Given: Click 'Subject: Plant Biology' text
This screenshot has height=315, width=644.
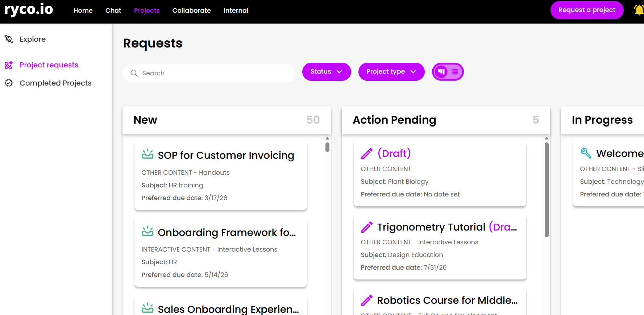Looking at the screenshot, I should pos(394,182).
